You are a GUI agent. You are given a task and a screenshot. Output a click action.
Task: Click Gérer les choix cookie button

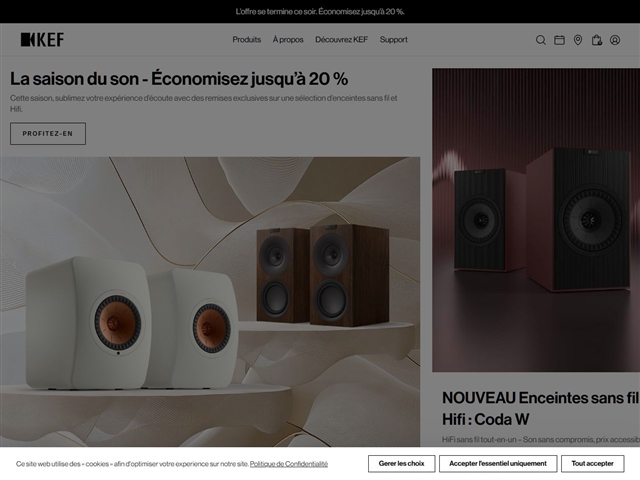(x=401, y=464)
